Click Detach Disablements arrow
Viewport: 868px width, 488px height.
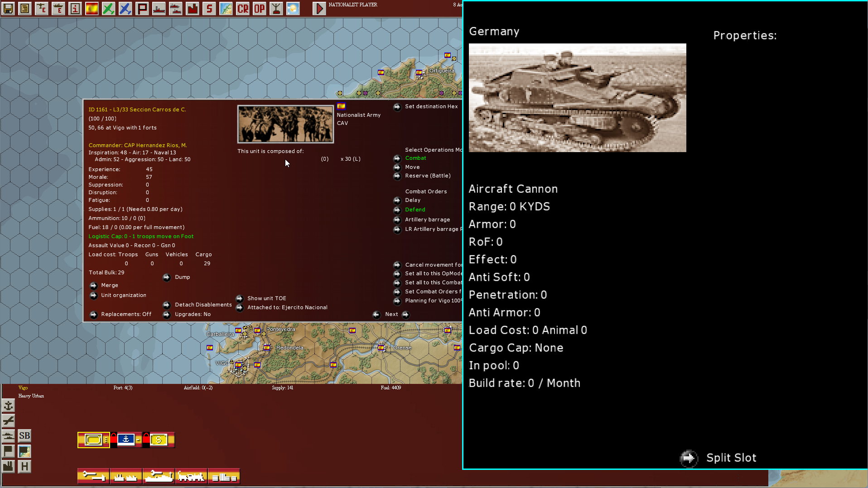(167, 305)
